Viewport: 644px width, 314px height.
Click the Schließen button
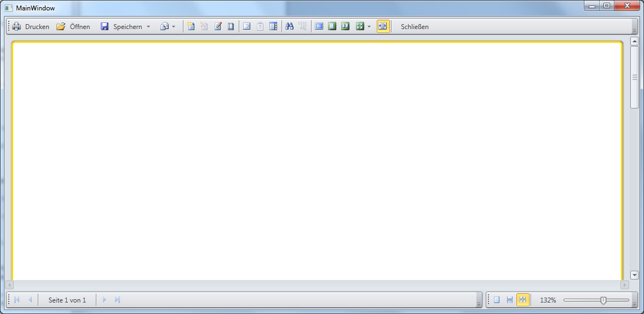point(415,27)
